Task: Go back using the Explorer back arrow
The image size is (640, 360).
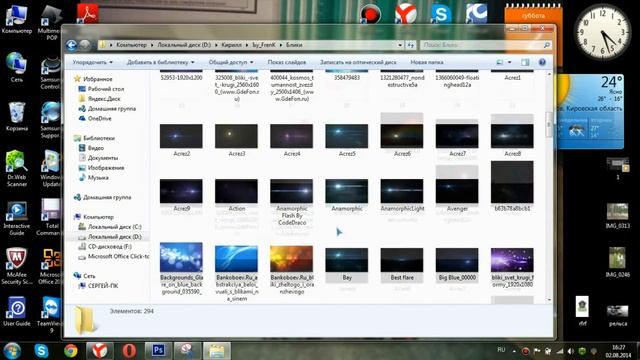Action: click(x=71, y=45)
